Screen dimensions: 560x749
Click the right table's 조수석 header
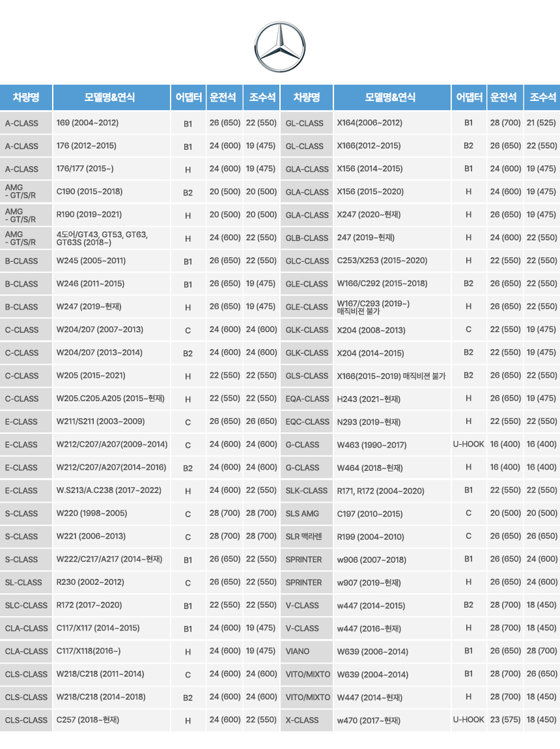coord(542,98)
